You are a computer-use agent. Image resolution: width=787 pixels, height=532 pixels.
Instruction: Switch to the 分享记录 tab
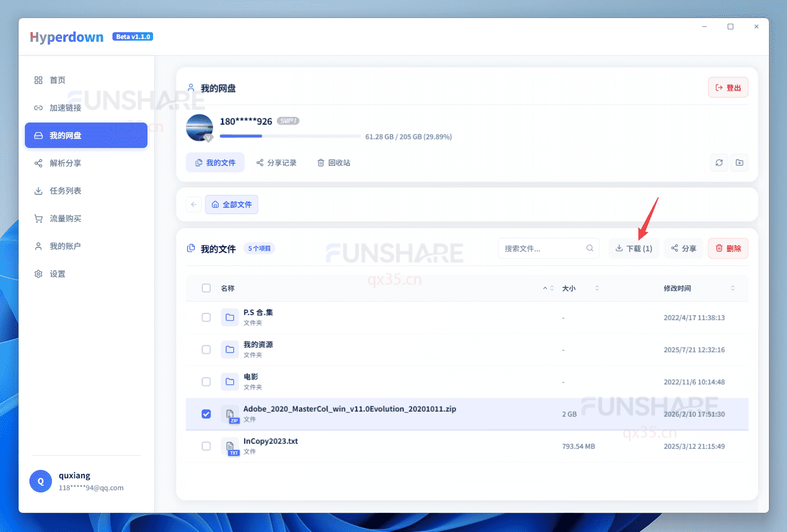277,163
